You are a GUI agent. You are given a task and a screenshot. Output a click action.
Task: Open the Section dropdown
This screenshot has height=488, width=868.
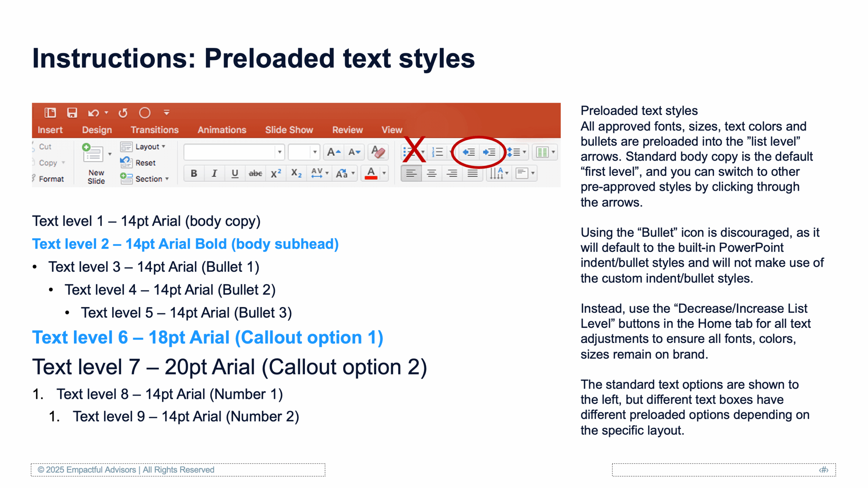(149, 179)
